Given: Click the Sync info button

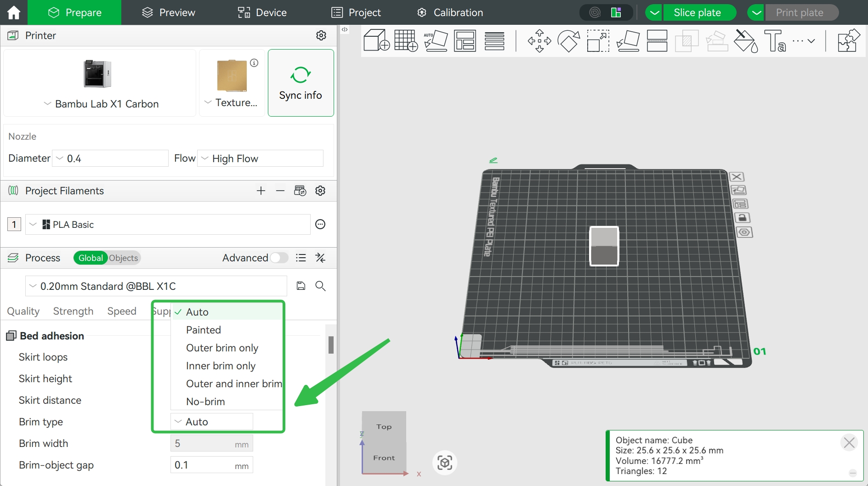Looking at the screenshot, I should (301, 83).
